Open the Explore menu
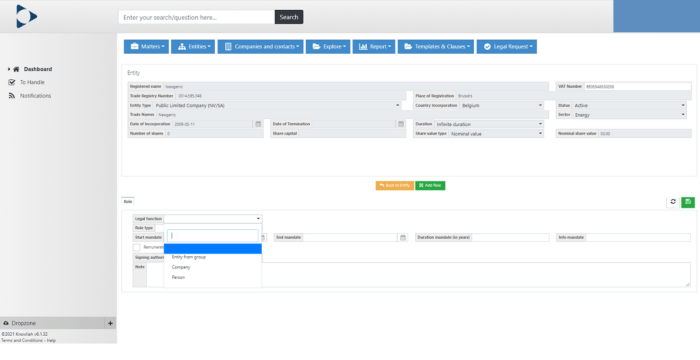This screenshot has height=360, width=700. (328, 46)
